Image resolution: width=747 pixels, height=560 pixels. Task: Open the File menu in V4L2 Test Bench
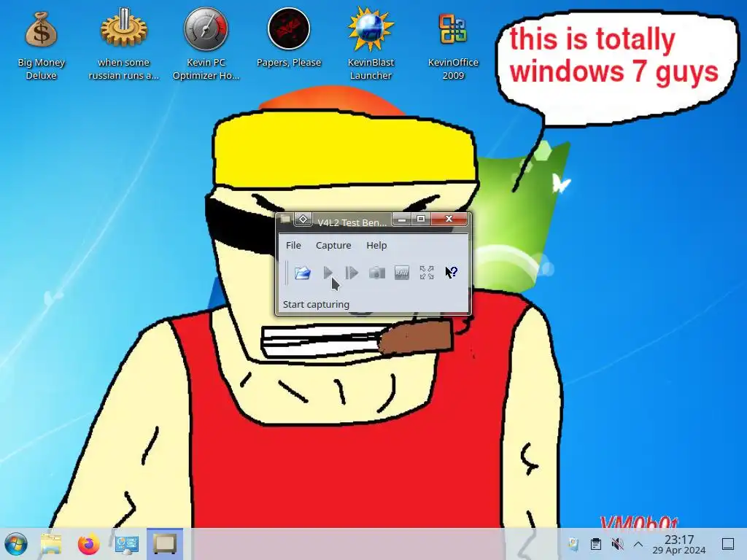pos(293,245)
